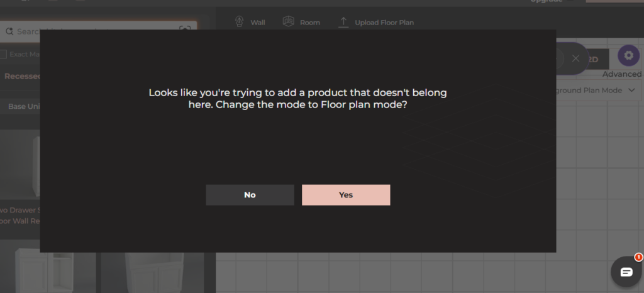Select the Room tool cube icon
The height and width of the screenshot is (293, 644).
(x=288, y=22)
